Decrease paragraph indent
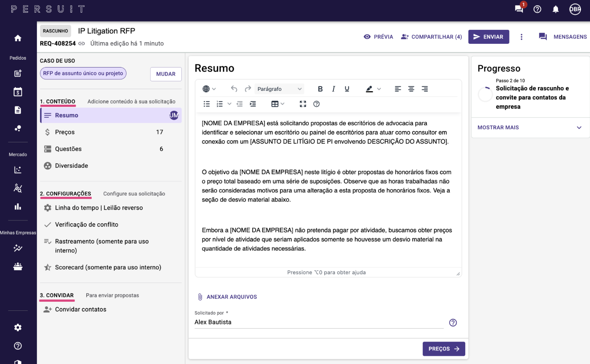The image size is (590, 364). [x=240, y=104]
